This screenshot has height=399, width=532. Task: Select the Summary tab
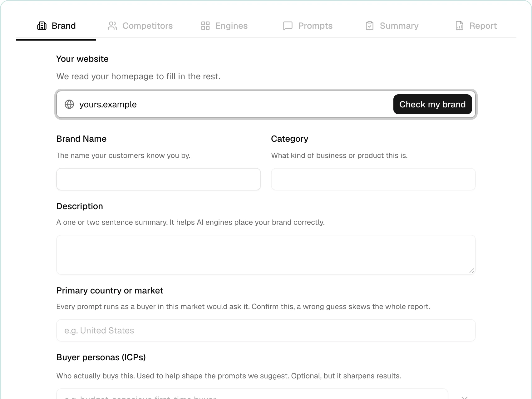[392, 26]
